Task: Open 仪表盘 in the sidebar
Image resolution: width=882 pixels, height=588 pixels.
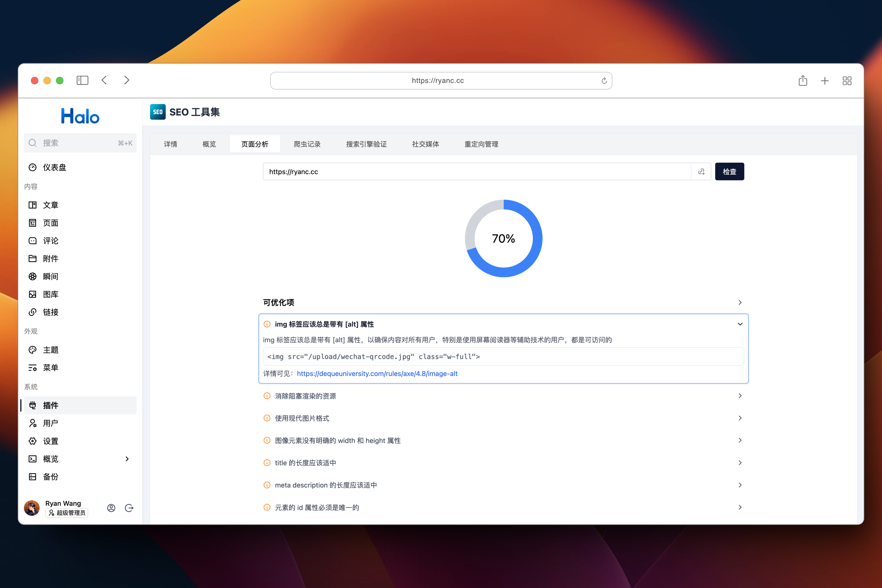Action: [80, 167]
